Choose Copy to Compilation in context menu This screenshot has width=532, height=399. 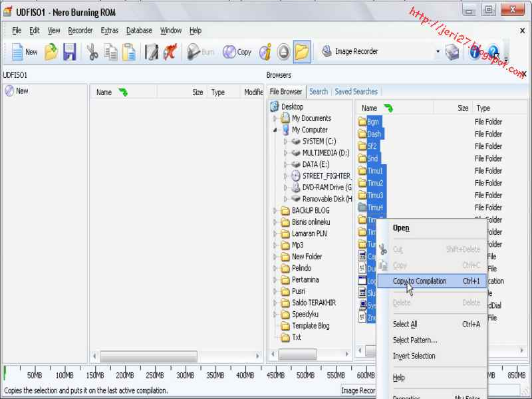[x=432, y=281]
